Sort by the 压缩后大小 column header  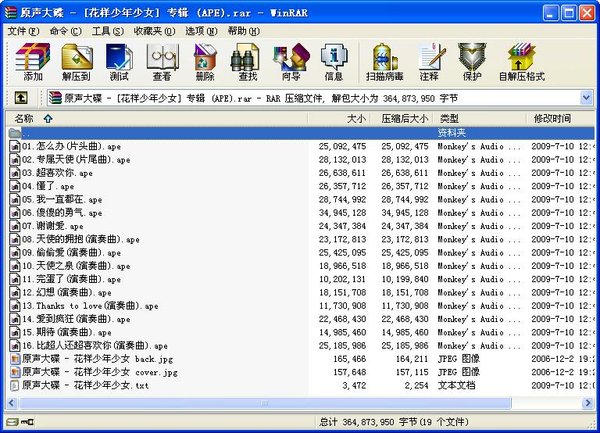pos(401,119)
